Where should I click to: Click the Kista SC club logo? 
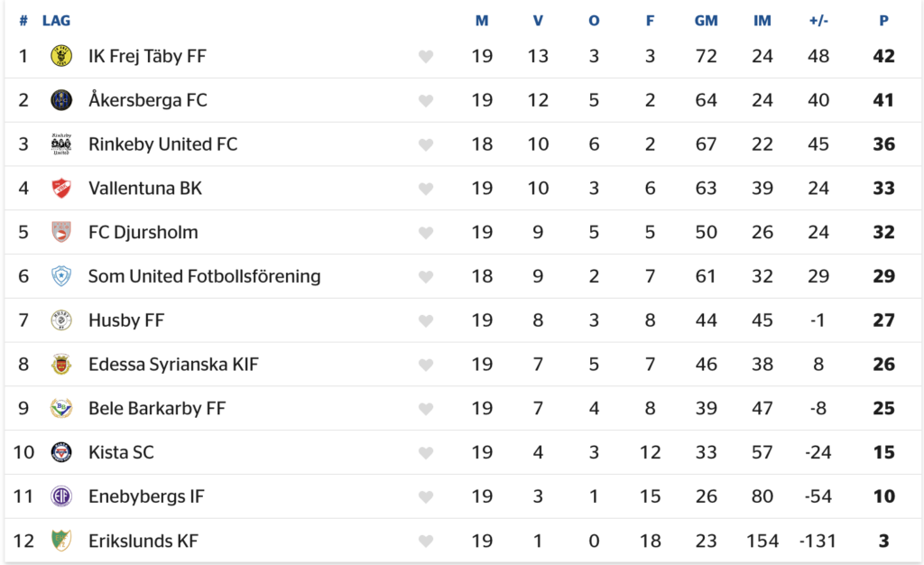[61, 452]
